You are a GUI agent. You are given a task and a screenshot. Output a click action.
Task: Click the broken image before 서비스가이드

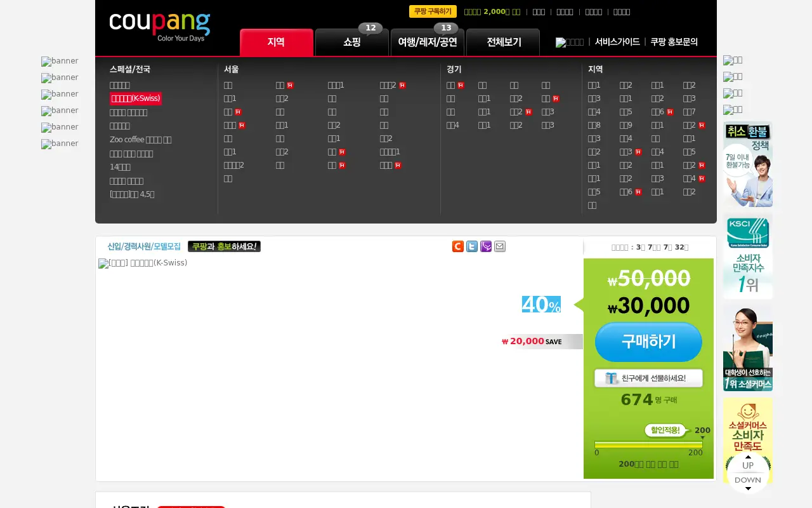point(570,42)
